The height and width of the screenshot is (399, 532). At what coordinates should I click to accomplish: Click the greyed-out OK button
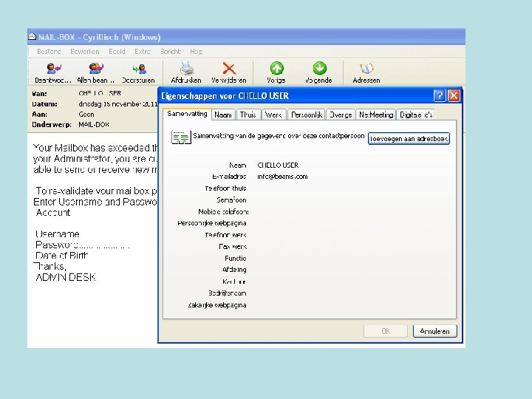pos(386,331)
